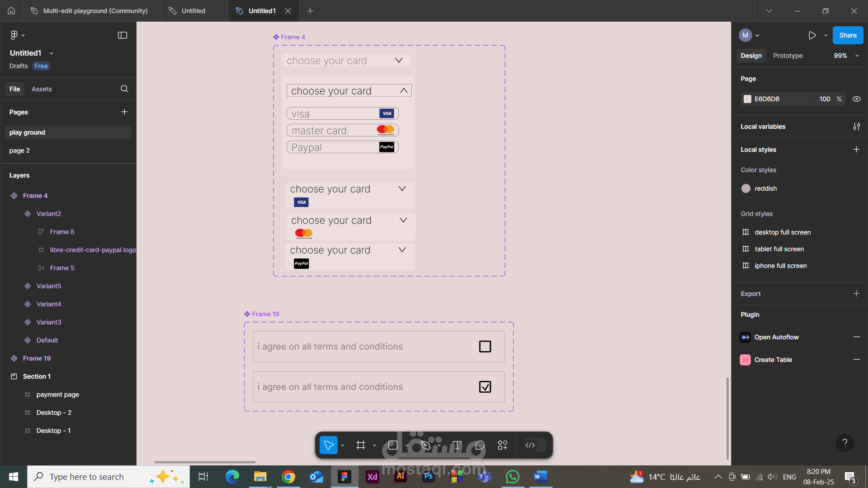
Task: Remove the Open Autoflow plugin
Action: coord(856,337)
